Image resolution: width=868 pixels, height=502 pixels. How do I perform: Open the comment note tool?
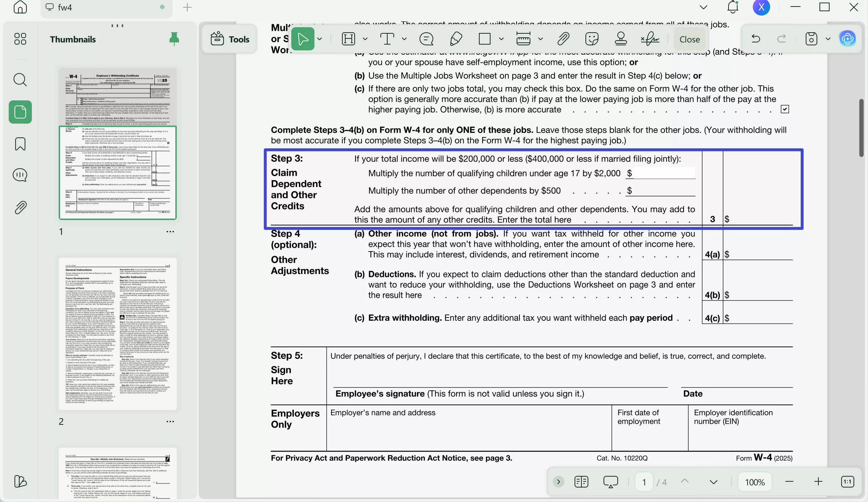click(426, 38)
